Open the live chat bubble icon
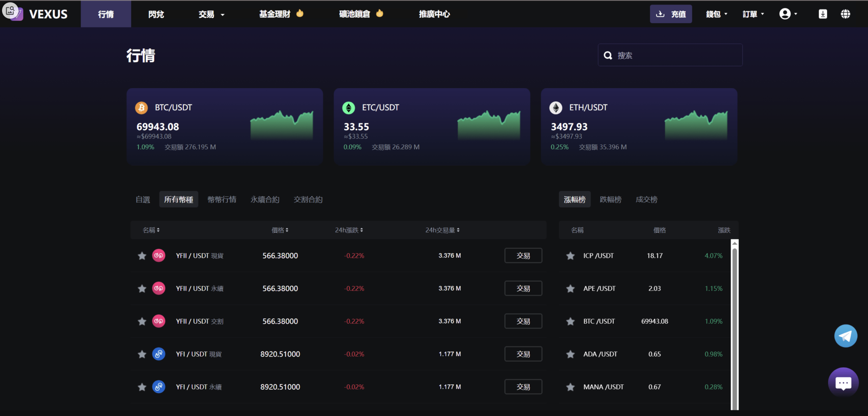 (843, 383)
